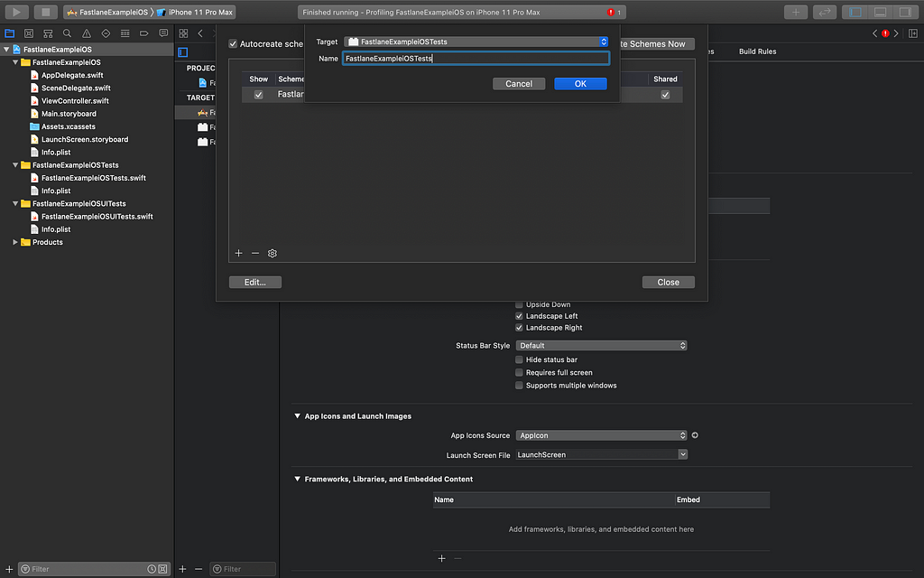
Task: Hide the project and targets list sidebar
Action: click(183, 51)
